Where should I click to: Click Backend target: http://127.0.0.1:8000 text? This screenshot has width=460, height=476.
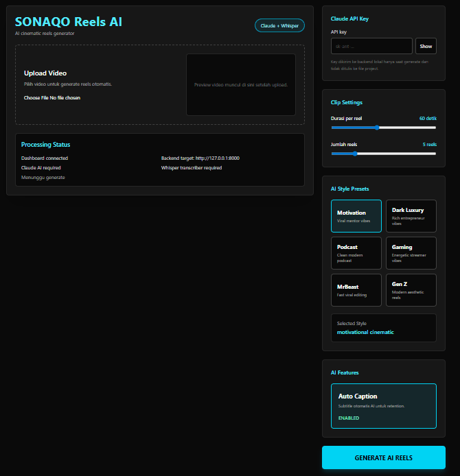200,158
